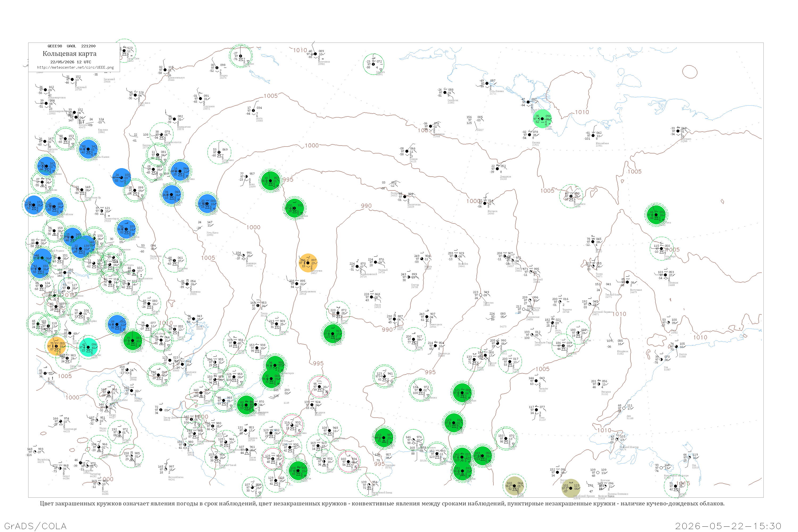Click the station name 'Багдарин'

point(320,413)
